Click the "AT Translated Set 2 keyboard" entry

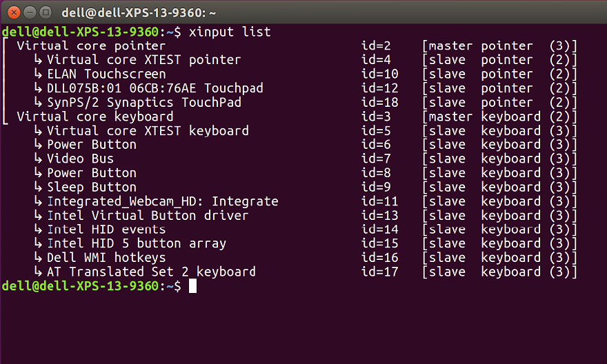(151, 272)
